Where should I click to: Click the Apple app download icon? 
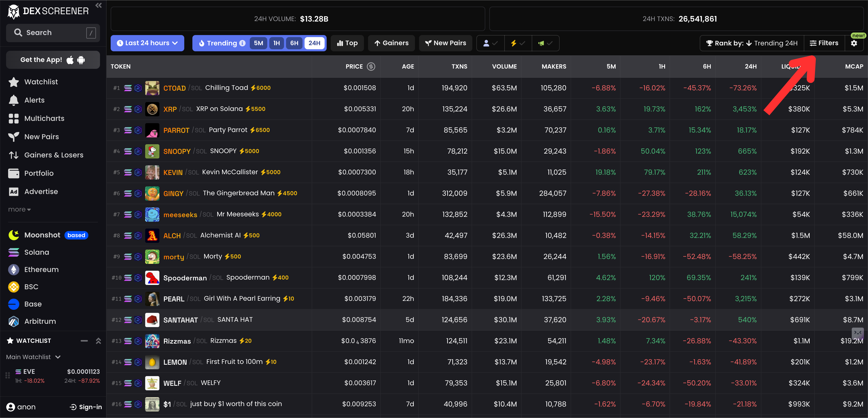point(70,60)
